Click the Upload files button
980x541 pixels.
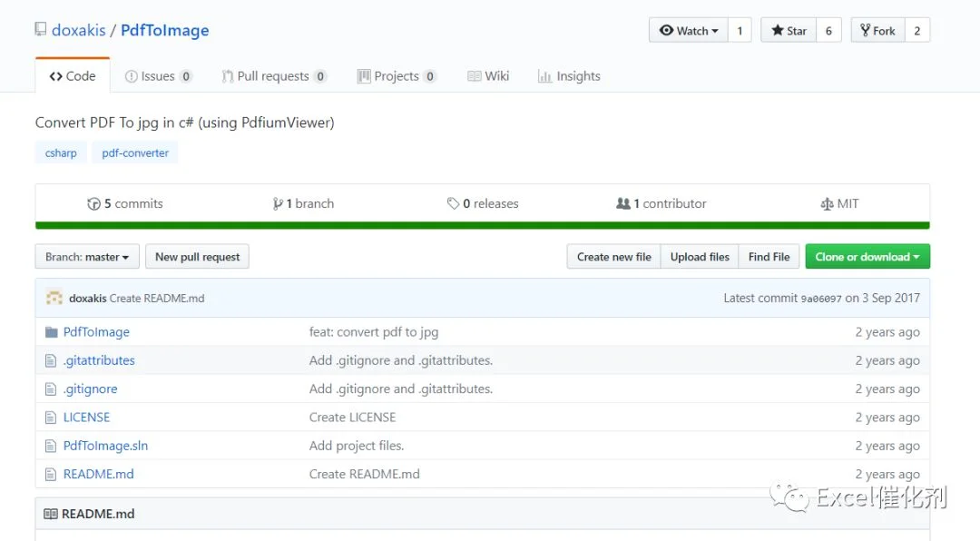click(x=700, y=256)
